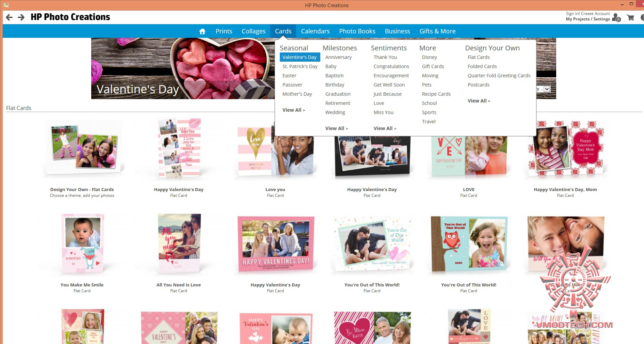The image size is (644, 344).
Task: Pick Easter in the Seasonal list
Action: [x=289, y=76]
